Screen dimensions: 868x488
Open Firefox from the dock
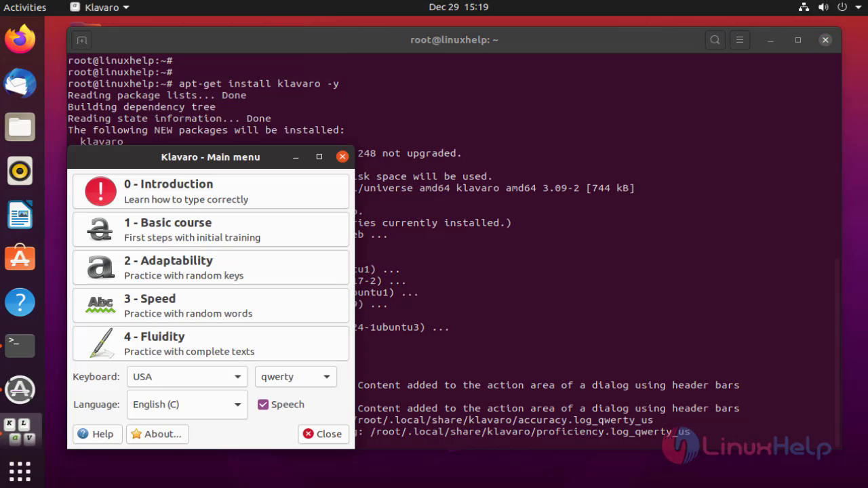(20, 39)
